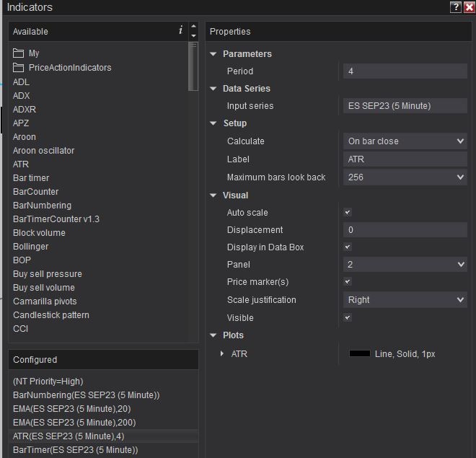Collapse the Visual section
This screenshot has height=458, width=476.
pos(213,195)
